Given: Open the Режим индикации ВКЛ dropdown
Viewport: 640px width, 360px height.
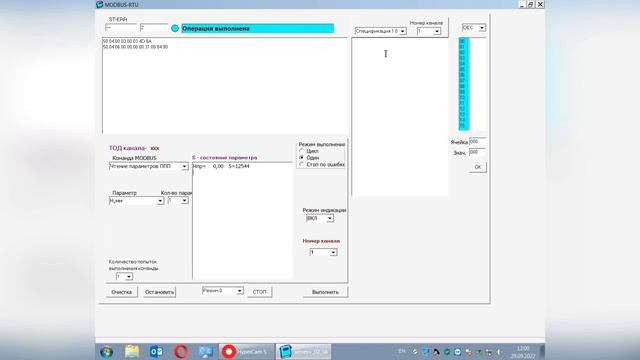Looking at the screenshot, I should (329, 218).
